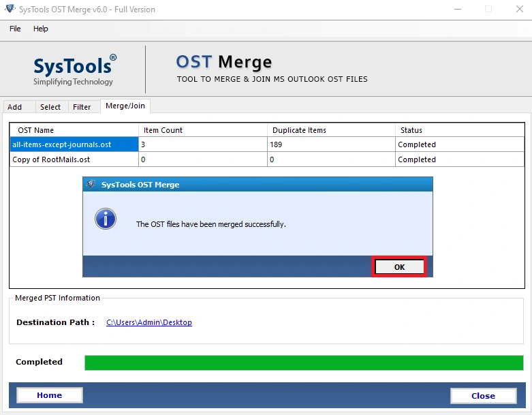Open the File menu
This screenshot has height=415, width=532.
coord(15,29)
